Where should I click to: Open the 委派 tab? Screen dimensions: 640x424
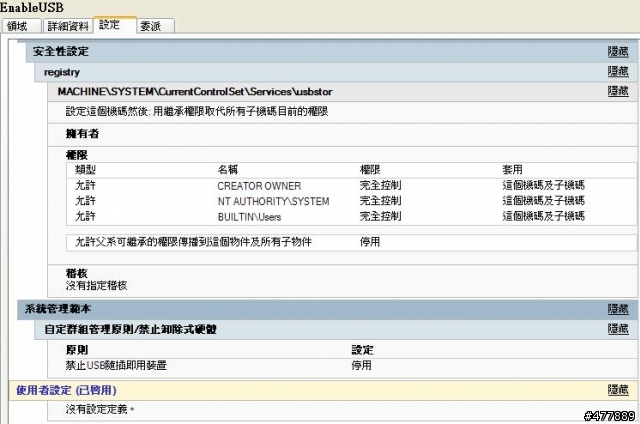(x=155, y=26)
